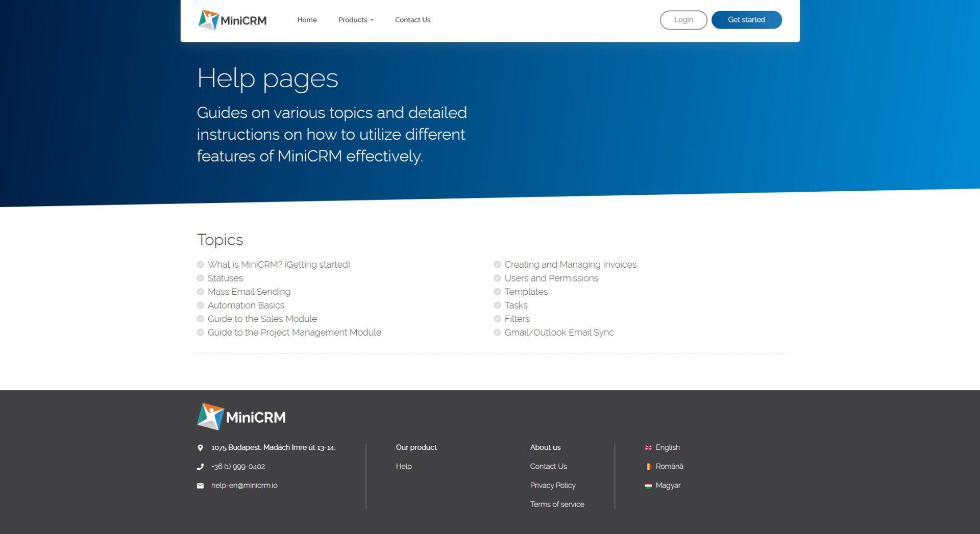
Task: Open the Filters help topic
Action: (517, 319)
